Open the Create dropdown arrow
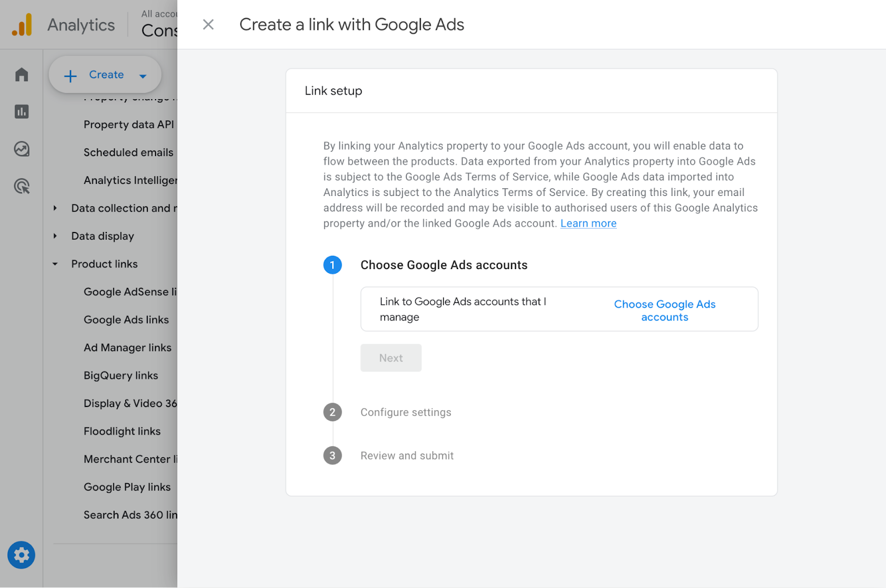The width and height of the screenshot is (886, 588). tap(143, 76)
